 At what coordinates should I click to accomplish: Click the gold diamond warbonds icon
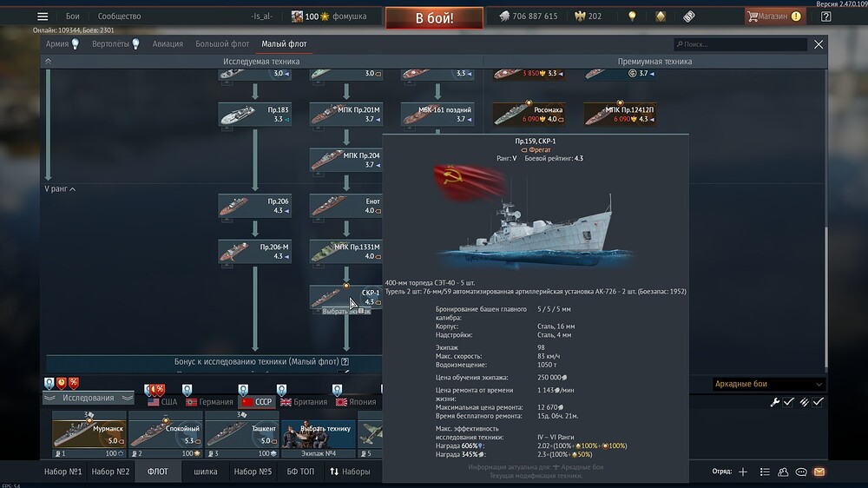click(x=661, y=16)
